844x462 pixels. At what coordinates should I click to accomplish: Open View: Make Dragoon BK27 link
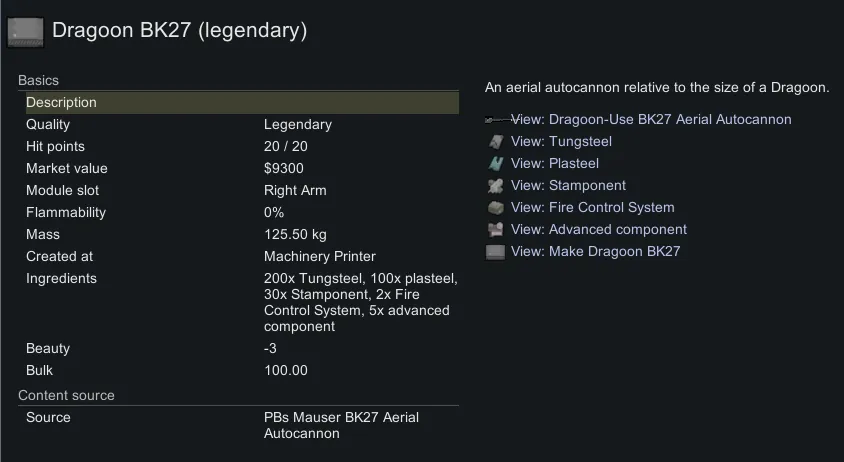click(595, 252)
